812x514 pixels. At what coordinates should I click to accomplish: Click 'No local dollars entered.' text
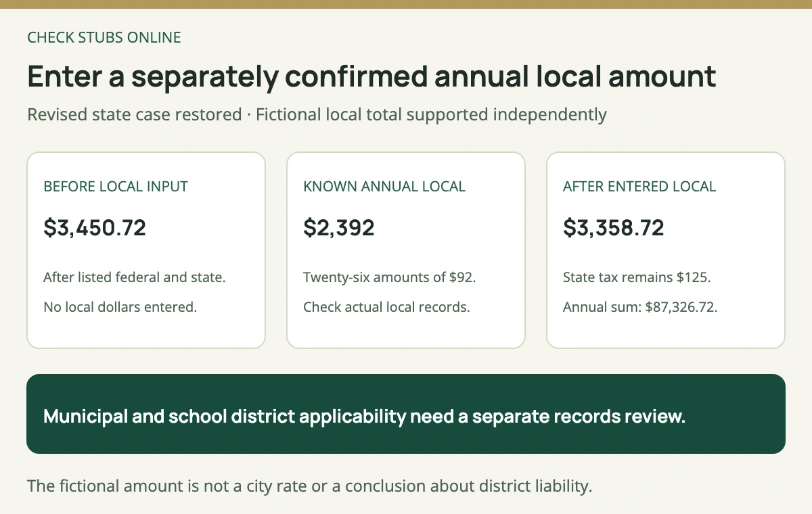pos(120,307)
